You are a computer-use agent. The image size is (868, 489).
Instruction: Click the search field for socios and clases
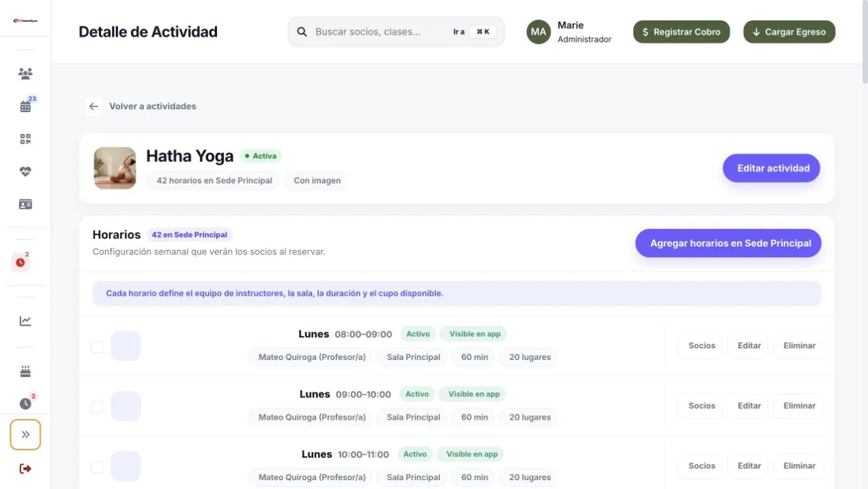point(396,32)
